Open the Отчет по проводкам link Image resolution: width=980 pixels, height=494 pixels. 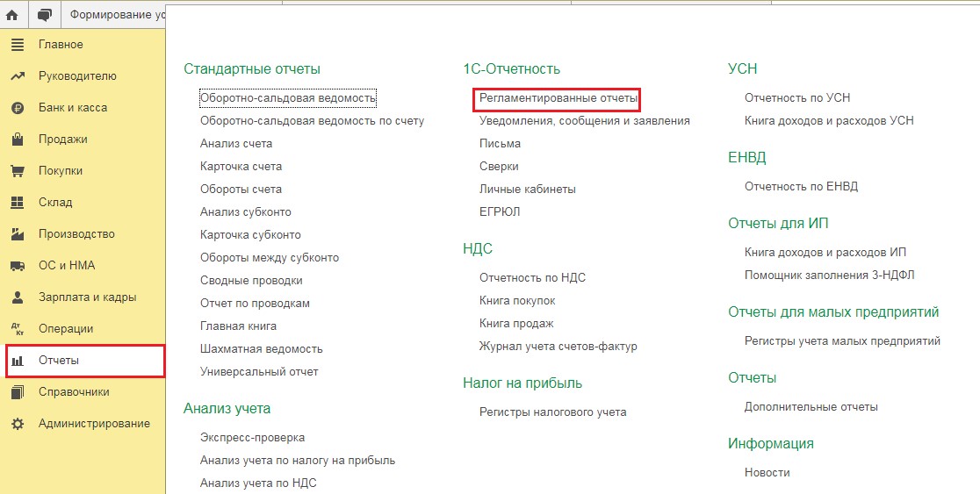tap(255, 304)
